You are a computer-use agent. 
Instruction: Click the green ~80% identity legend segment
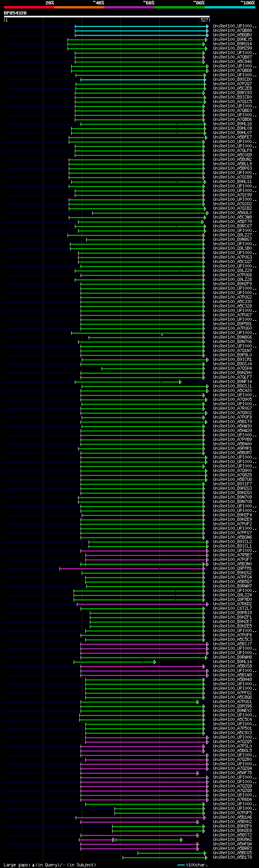[x=180, y=7]
